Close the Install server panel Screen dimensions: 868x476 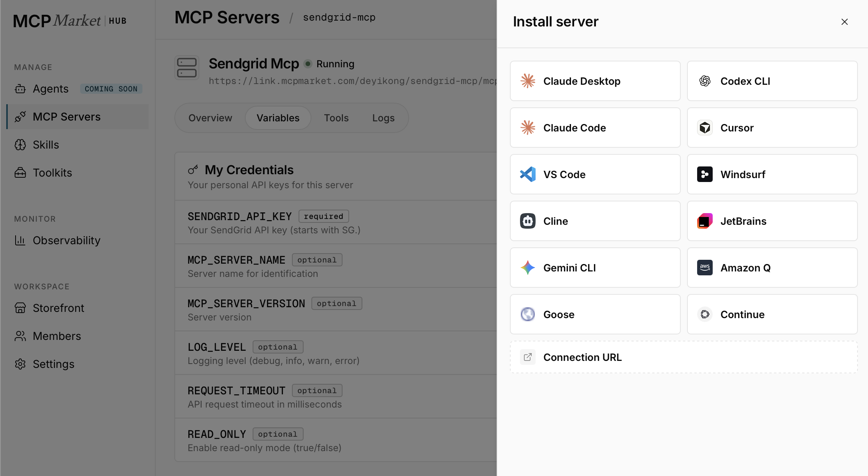tap(844, 22)
